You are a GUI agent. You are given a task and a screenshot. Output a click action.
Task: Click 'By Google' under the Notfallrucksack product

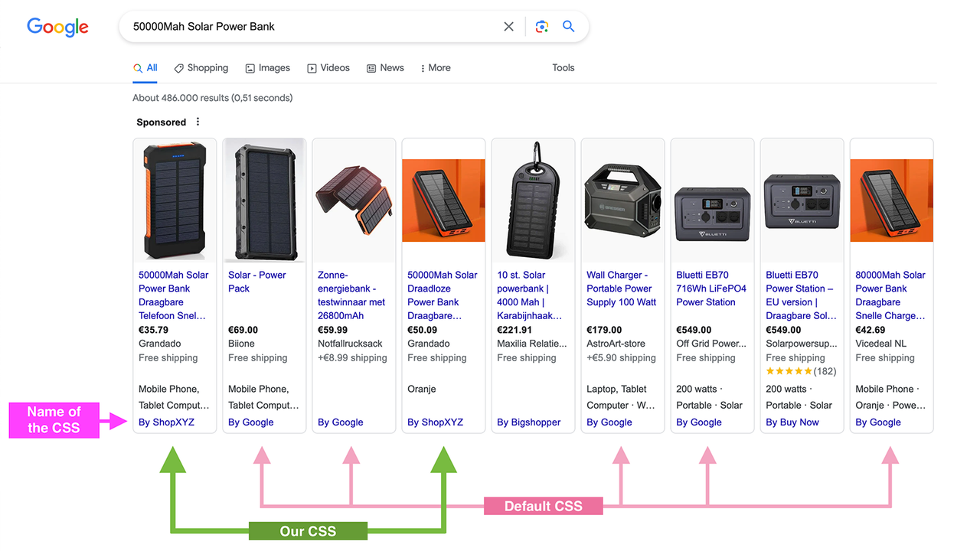coord(341,422)
